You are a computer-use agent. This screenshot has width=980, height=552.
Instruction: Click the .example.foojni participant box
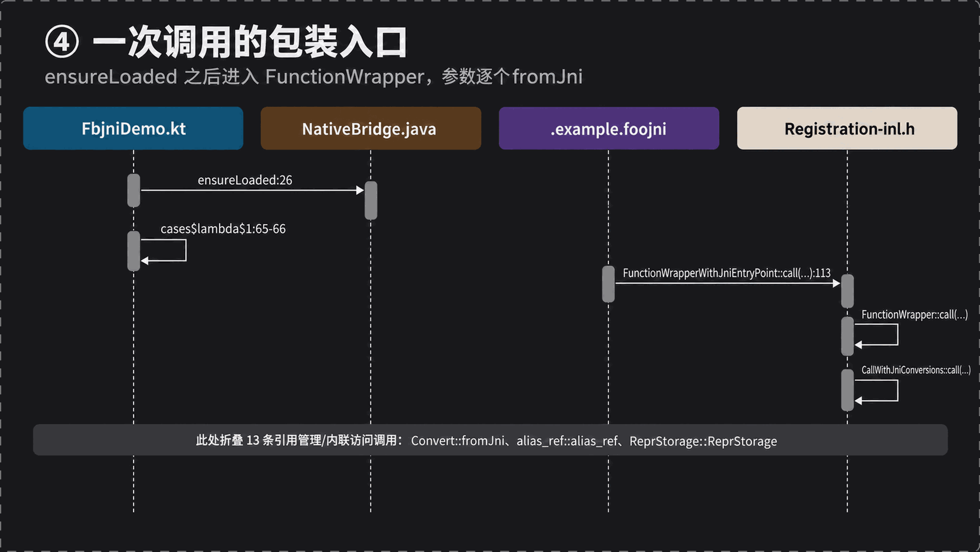click(609, 128)
